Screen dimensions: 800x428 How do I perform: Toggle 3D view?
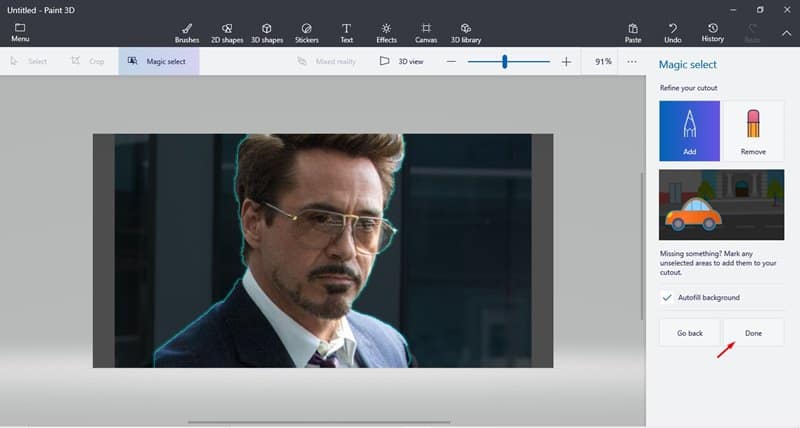[402, 61]
